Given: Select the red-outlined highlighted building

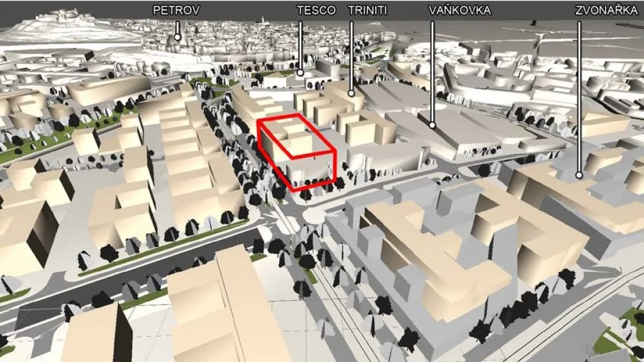Looking at the screenshot, I should (296, 150).
